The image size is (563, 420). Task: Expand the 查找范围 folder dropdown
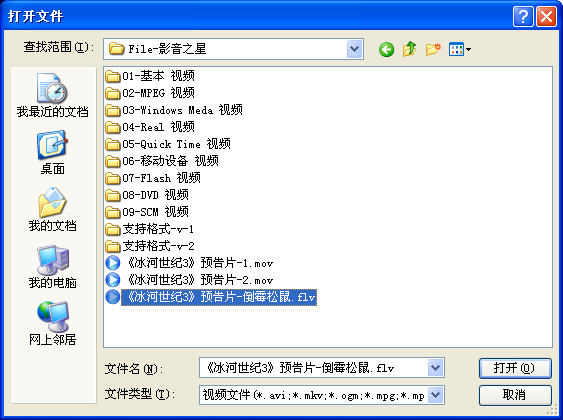tap(354, 49)
